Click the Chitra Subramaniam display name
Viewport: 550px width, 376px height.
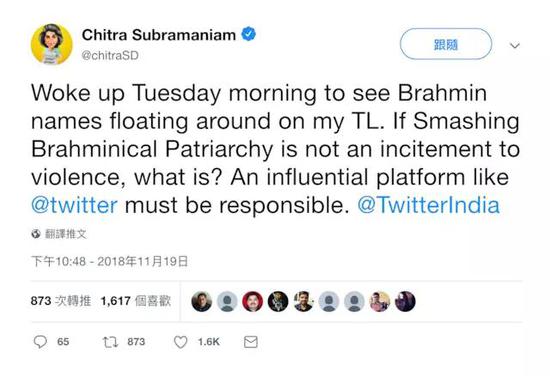click(x=159, y=35)
